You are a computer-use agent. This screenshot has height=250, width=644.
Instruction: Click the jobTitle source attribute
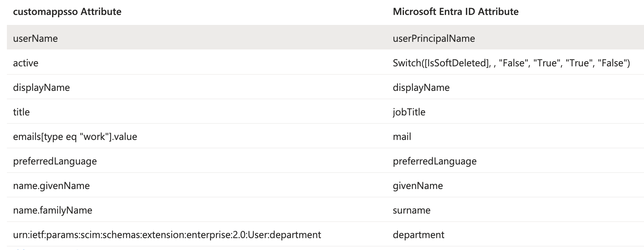[x=409, y=112]
